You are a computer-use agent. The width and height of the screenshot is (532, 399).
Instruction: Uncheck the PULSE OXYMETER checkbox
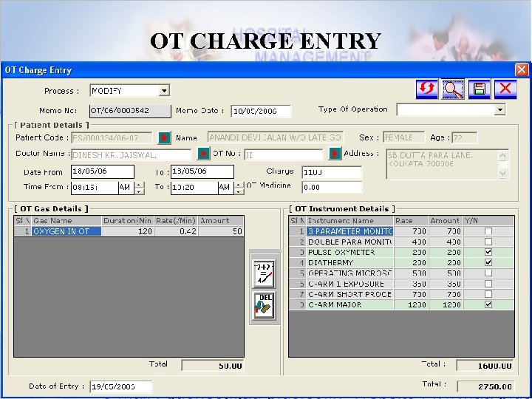[488, 252]
